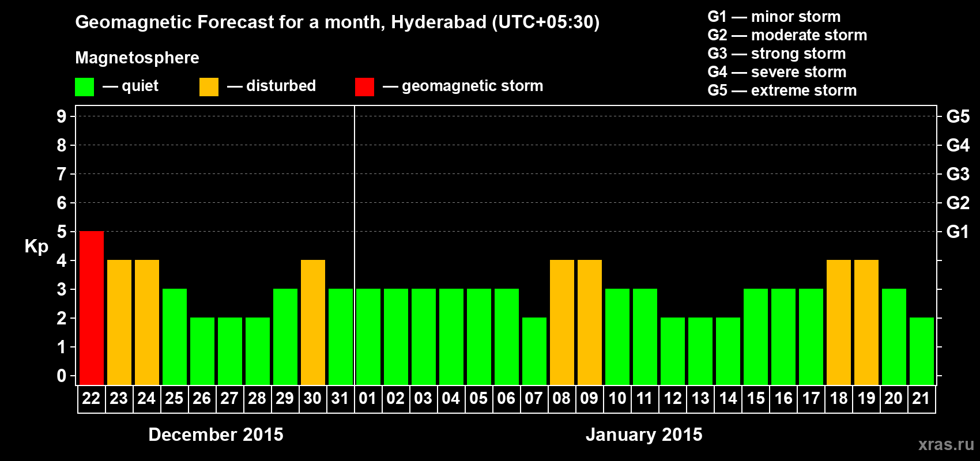
Task: Click the date label 14 on axis
Action: click(x=728, y=398)
